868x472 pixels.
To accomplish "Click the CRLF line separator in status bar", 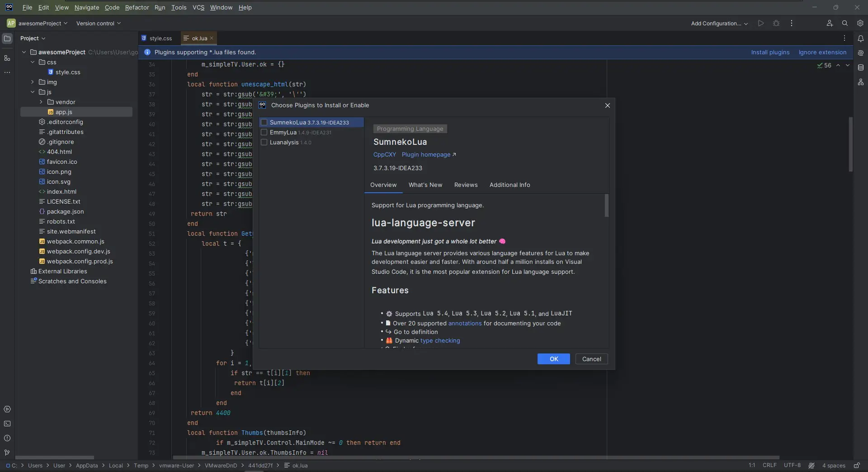I will pyautogui.click(x=769, y=465).
